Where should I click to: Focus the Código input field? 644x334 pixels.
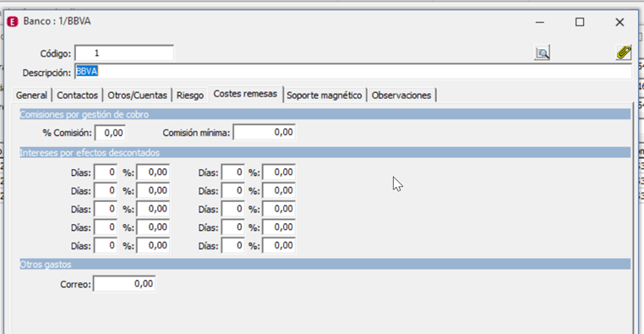pos(124,53)
